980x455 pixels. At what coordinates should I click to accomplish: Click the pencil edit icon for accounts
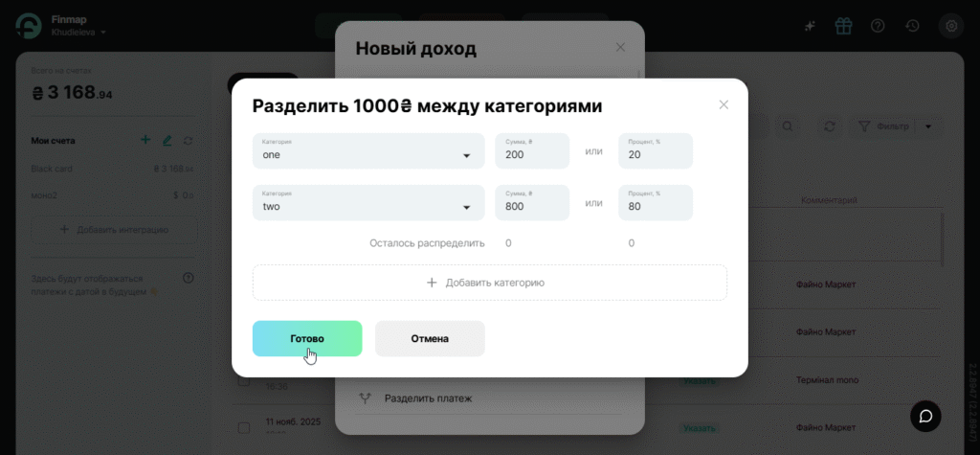(x=167, y=140)
